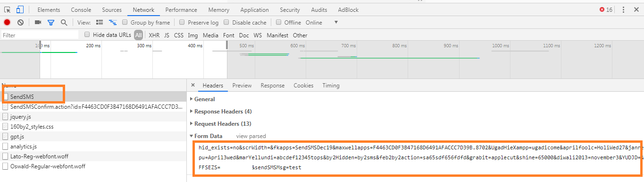The image size is (644, 182).
Task: Click the capture screenshots camera icon
Action: point(38,22)
